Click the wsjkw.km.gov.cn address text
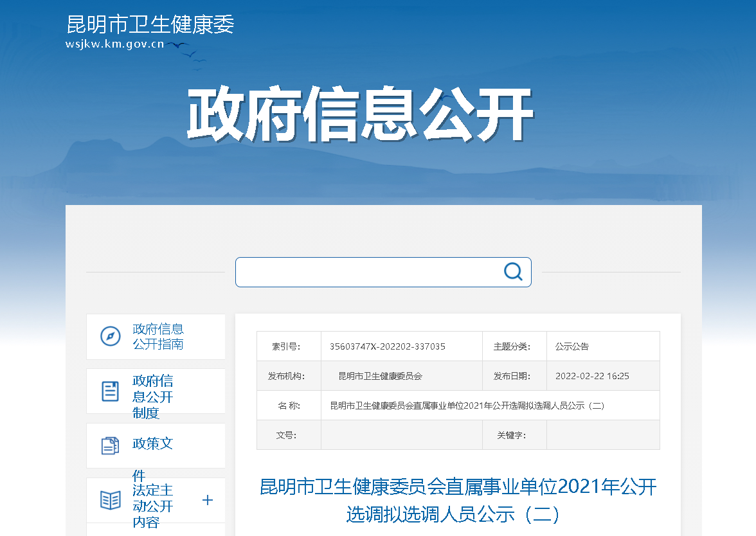Image resolution: width=756 pixels, height=536 pixels. click(114, 44)
